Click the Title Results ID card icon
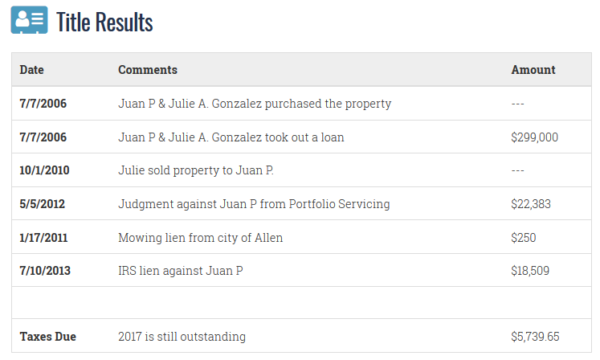The image size is (600, 360). point(29,20)
